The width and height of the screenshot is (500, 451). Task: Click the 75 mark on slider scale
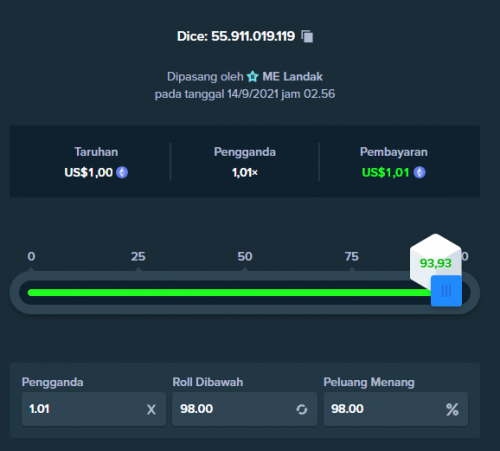[352, 256]
